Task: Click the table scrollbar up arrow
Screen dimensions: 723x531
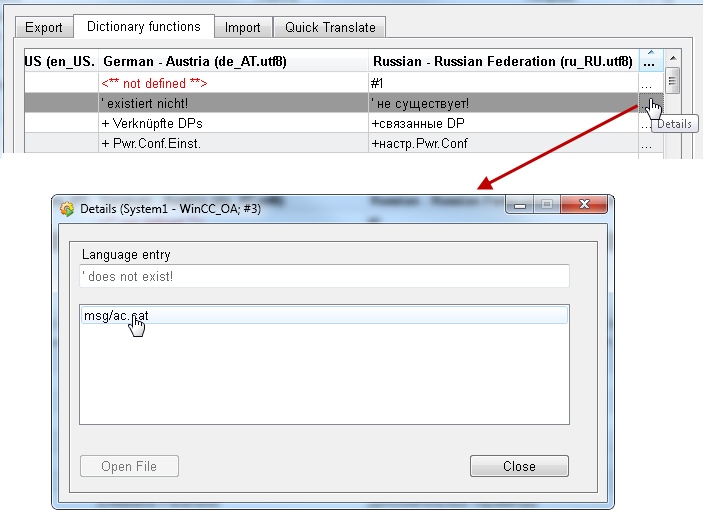Action: click(x=673, y=58)
